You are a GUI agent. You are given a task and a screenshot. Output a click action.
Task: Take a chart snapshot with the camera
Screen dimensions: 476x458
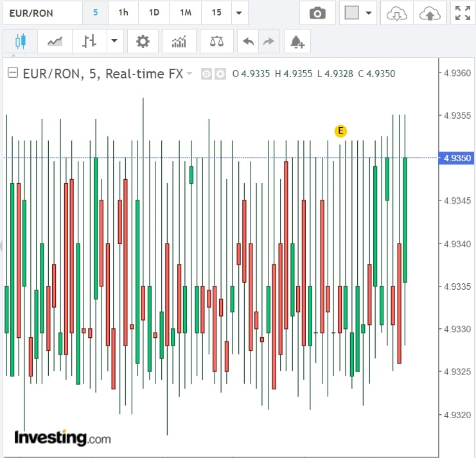tap(317, 13)
